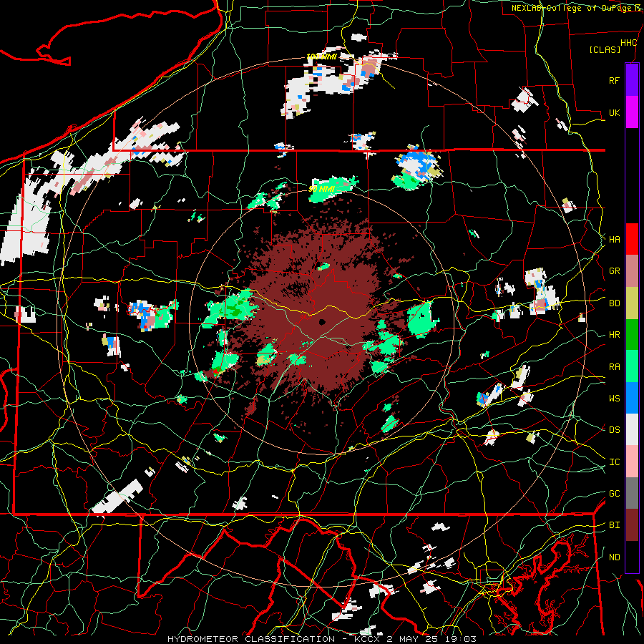Click the BI legend label

pos(615,525)
